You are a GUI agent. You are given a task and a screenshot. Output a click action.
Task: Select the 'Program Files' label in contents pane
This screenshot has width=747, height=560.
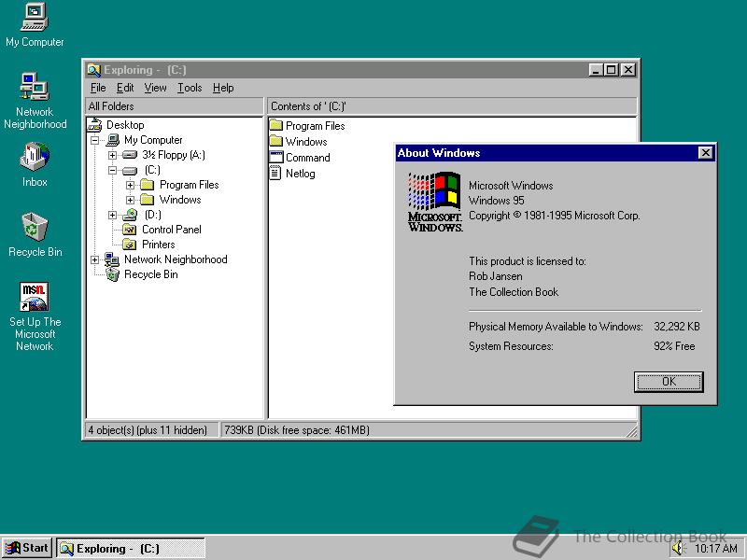(x=315, y=126)
